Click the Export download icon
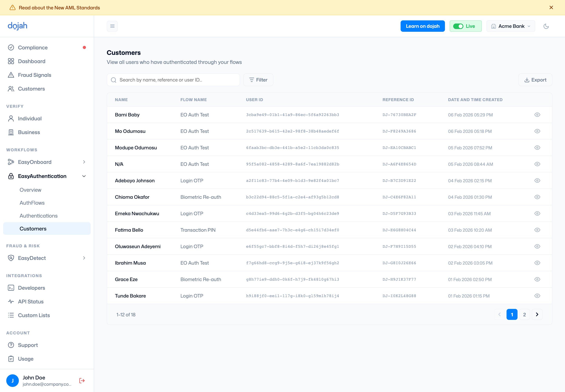Viewport: 565px width, 392px height. (x=527, y=80)
